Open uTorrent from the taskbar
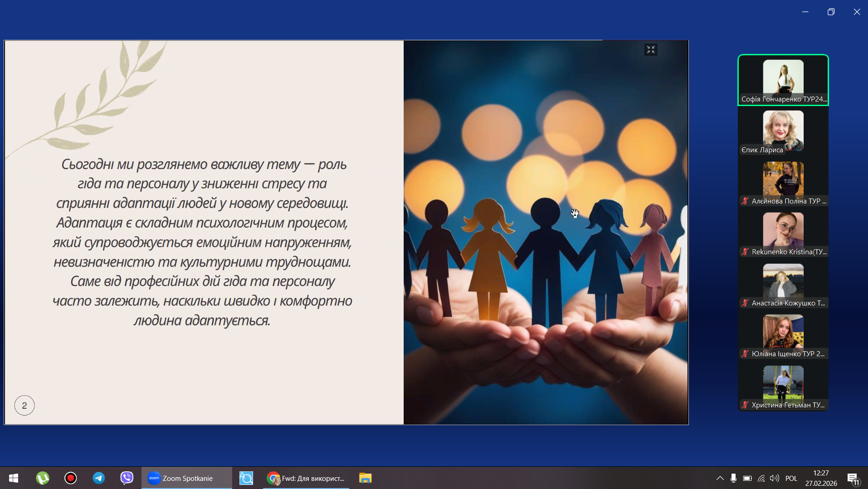 (x=43, y=478)
